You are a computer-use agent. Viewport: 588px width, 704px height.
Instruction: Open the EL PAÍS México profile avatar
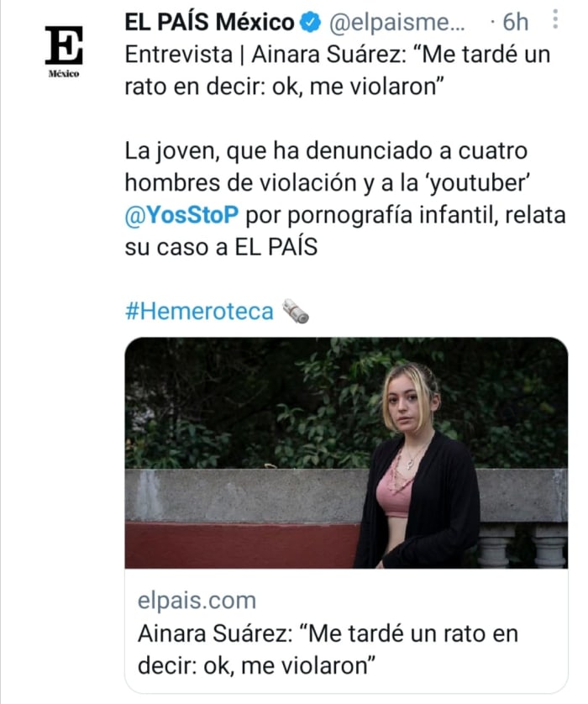tap(64, 51)
